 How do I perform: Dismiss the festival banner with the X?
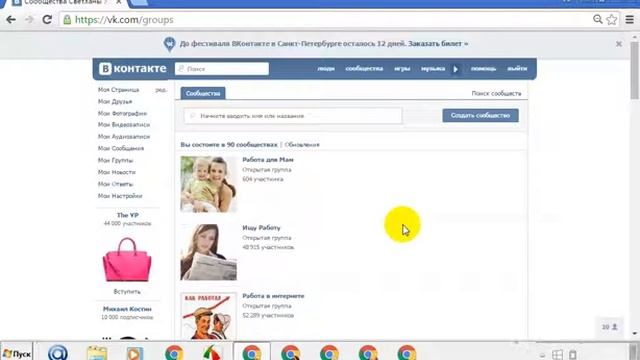coord(619,44)
